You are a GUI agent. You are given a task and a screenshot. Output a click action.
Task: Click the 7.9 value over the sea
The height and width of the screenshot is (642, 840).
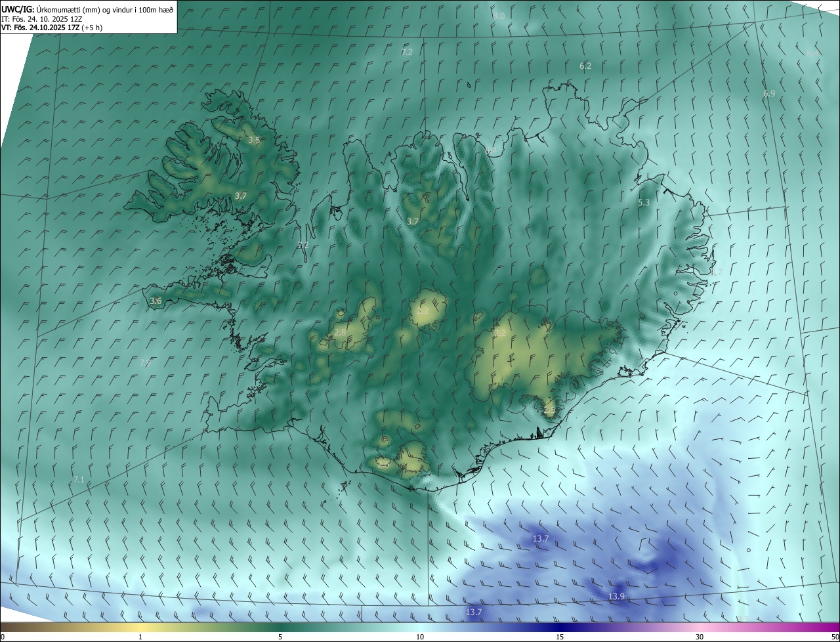[x=146, y=362]
